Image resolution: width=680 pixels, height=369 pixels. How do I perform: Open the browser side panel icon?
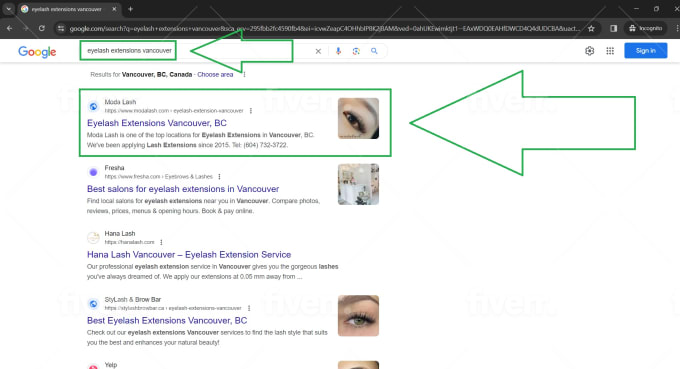(613, 28)
